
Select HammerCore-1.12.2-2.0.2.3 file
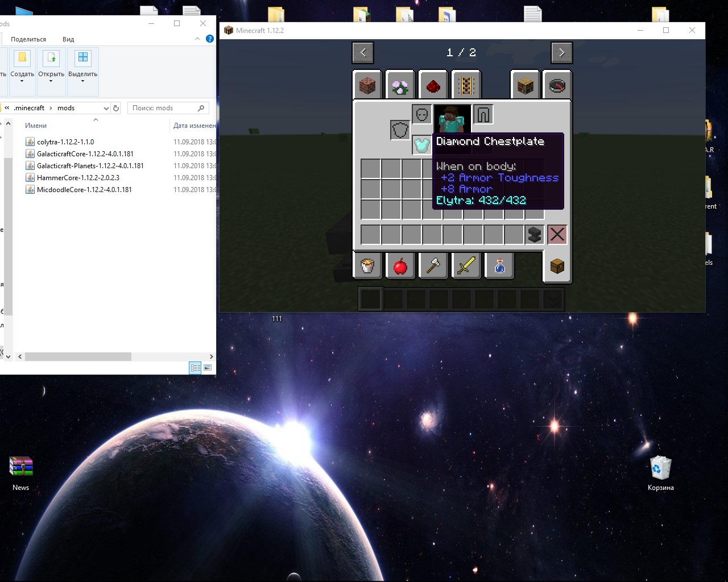coord(78,177)
